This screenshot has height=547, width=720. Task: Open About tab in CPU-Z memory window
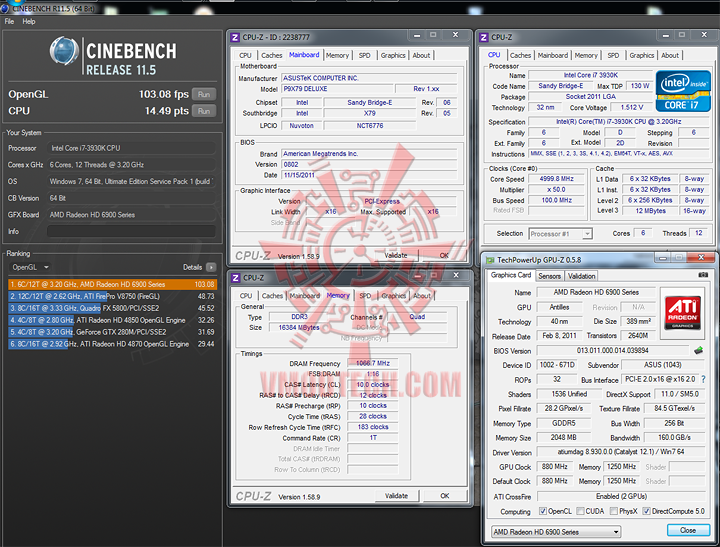click(x=422, y=296)
